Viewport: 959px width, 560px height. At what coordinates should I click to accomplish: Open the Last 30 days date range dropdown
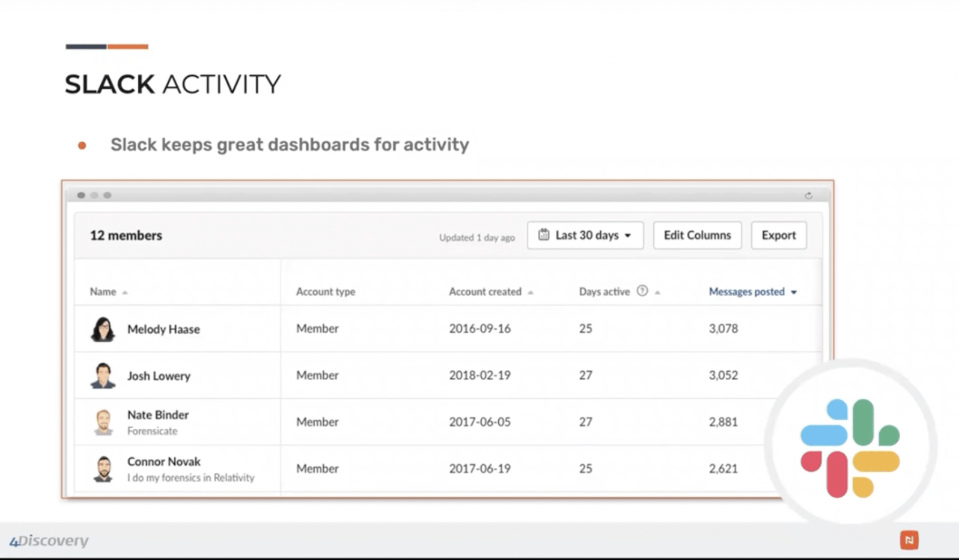(x=585, y=235)
